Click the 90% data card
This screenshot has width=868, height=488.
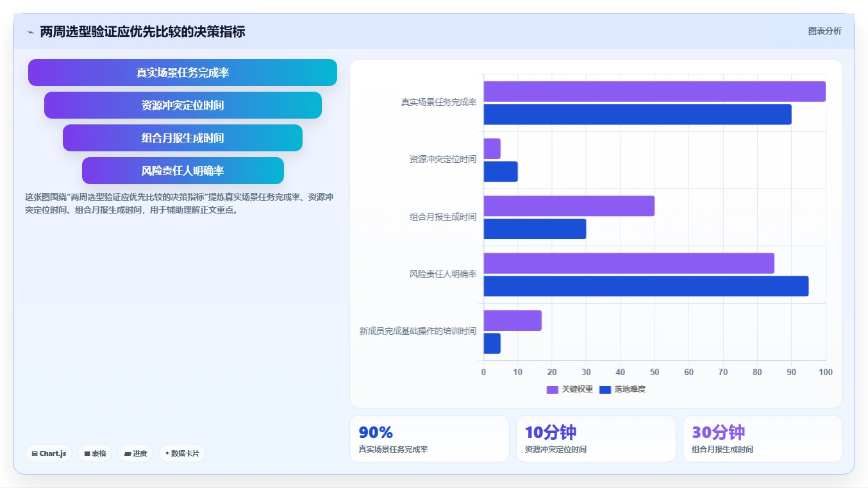[430, 439]
